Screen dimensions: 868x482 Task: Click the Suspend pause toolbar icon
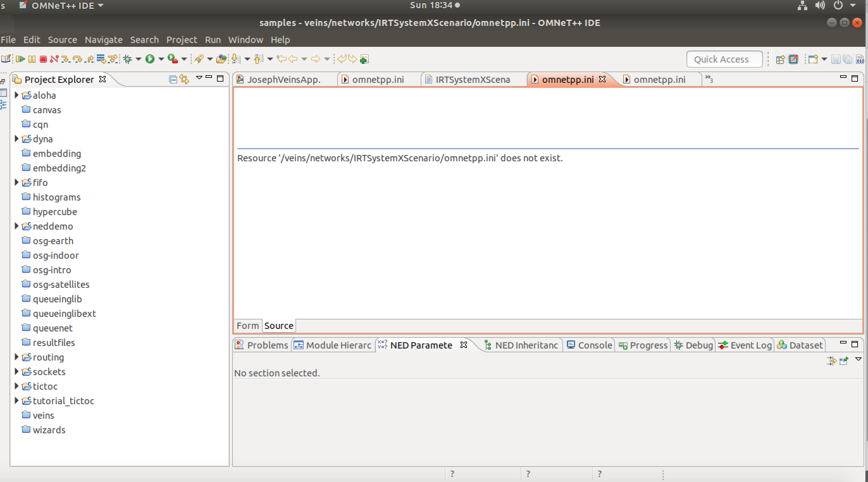point(32,59)
